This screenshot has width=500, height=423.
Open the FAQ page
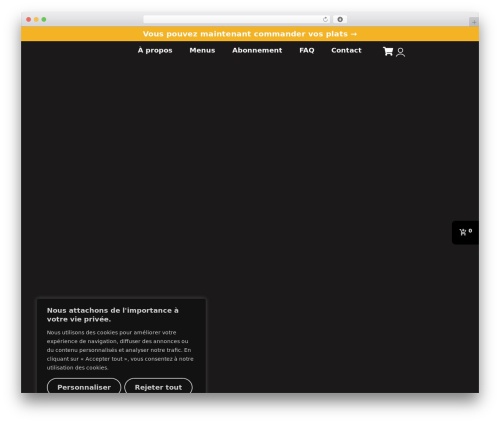[x=307, y=50]
